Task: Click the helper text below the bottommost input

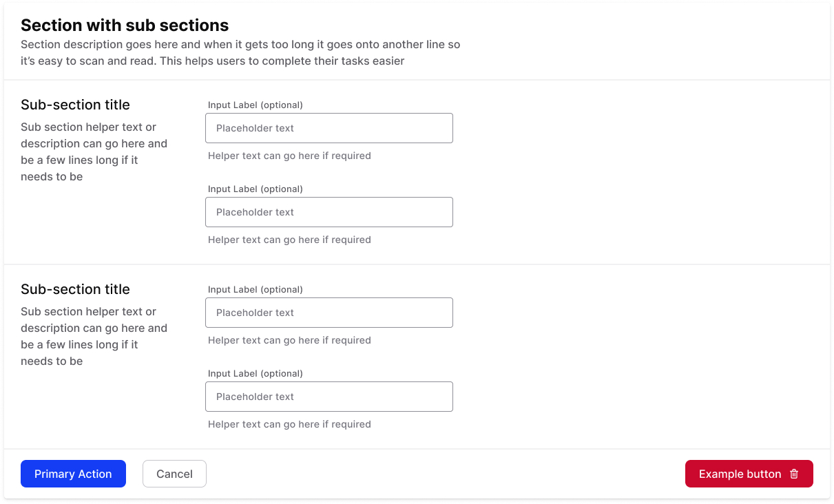Action: [x=289, y=424]
